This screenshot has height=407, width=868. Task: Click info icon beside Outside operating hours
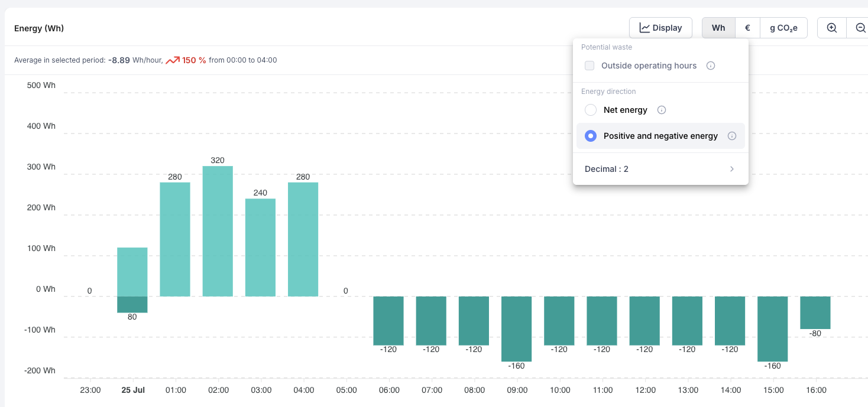click(711, 66)
